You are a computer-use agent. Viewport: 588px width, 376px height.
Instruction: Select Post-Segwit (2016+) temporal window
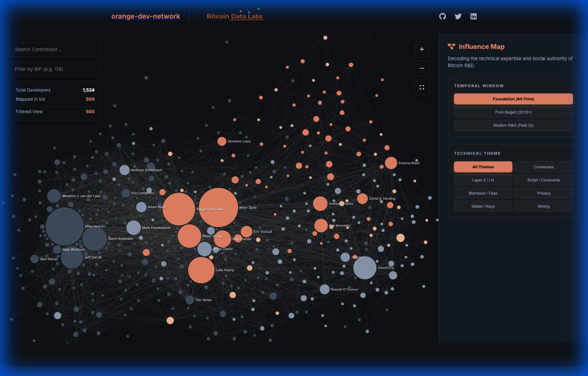pyautogui.click(x=513, y=112)
